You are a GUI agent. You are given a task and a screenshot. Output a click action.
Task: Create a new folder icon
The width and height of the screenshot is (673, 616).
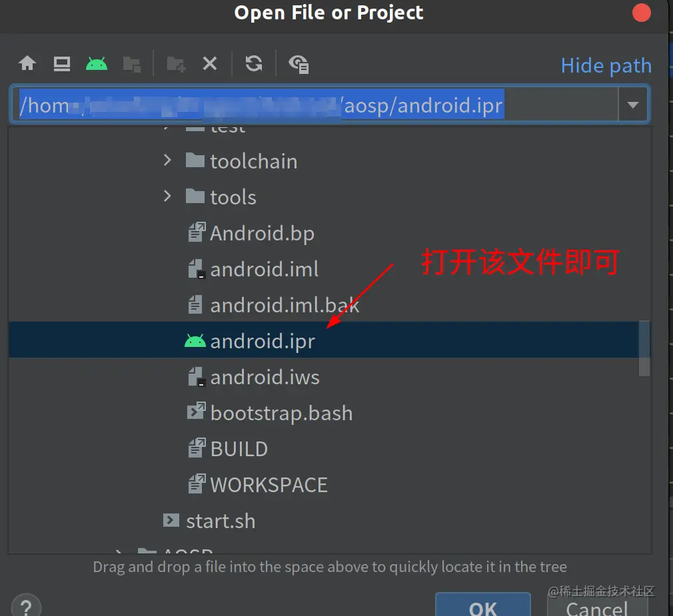pos(176,65)
